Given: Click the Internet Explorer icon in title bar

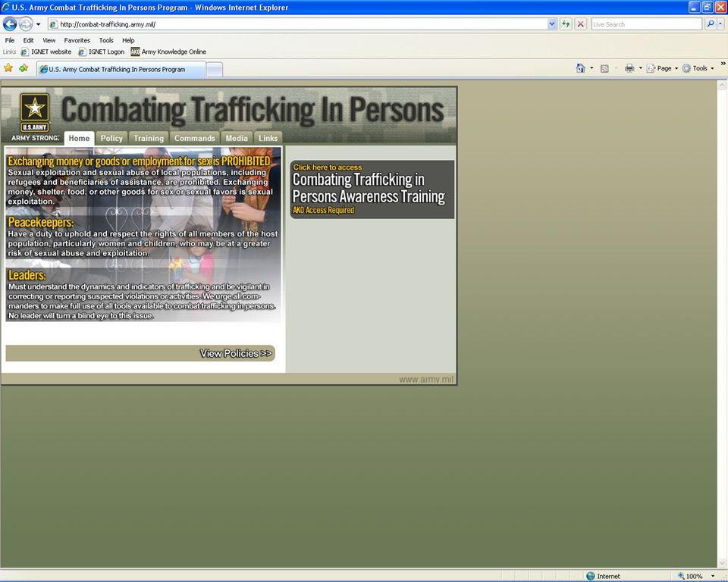Looking at the screenshot, I should [x=5, y=7].
